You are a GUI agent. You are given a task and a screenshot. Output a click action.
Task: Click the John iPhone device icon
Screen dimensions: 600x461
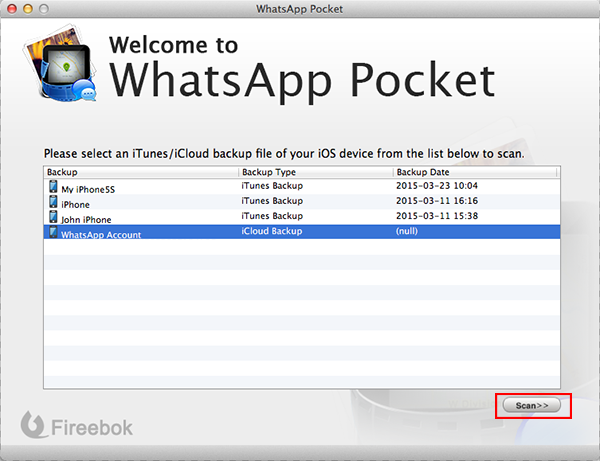(54, 217)
